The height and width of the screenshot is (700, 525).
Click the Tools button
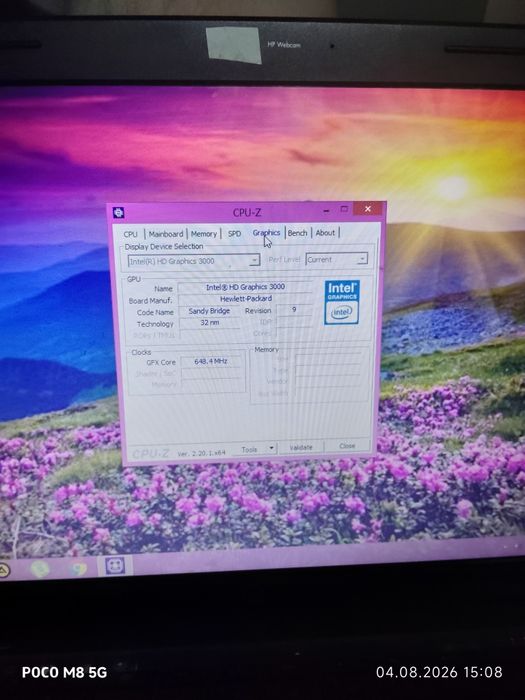[x=250, y=449]
